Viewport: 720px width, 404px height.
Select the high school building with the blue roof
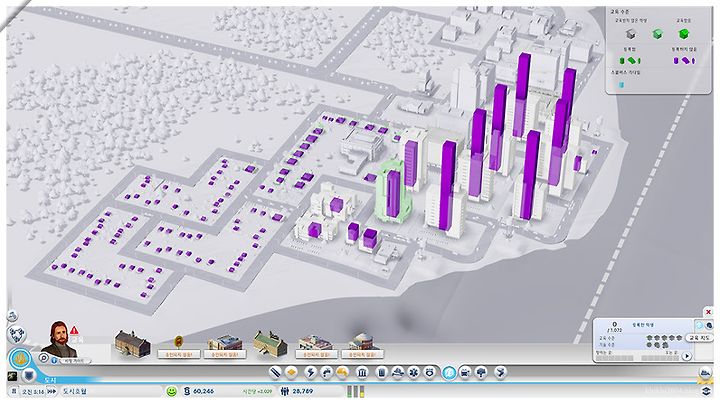click(x=224, y=348)
